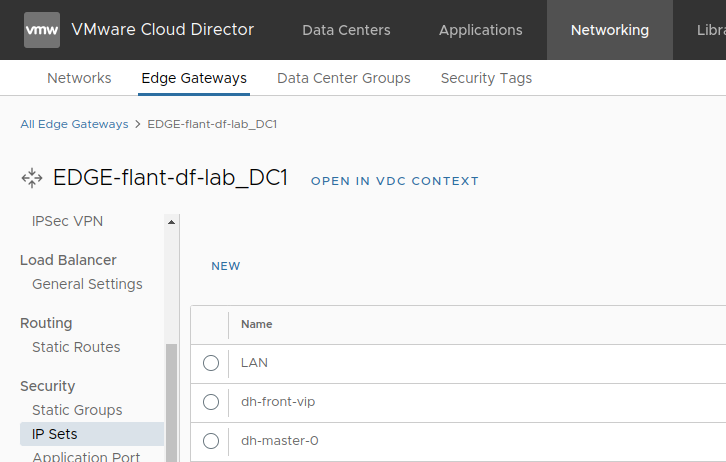The height and width of the screenshot is (462, 726).
Task: Click the NEW button for IP Sets
Action: pyautogui.click(x=225, y=266)
